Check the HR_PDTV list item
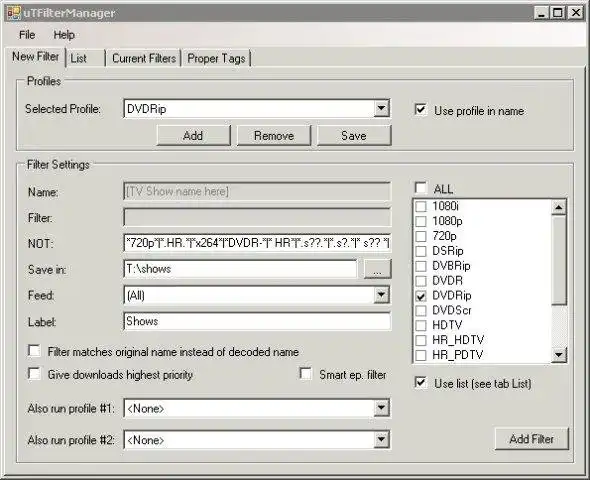The height and width of the screenshot is (480, 590). pyautogui.click(x=421, y=355)
